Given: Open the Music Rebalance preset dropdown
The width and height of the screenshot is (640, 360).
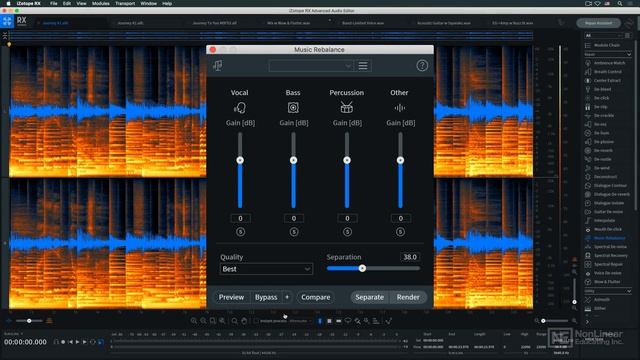Looking at the screenshot, I should tap(311, 66).
